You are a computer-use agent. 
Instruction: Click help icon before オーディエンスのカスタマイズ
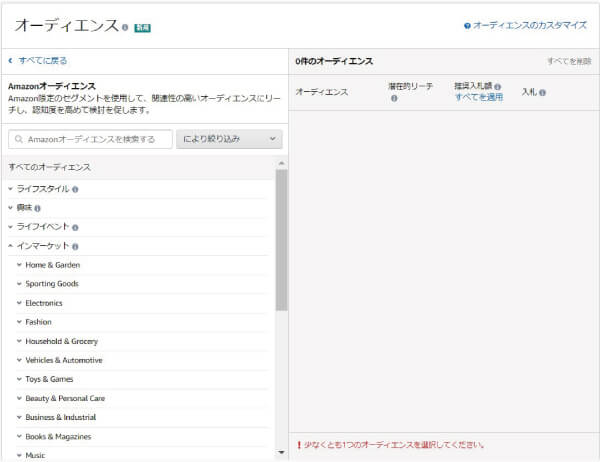467,26
